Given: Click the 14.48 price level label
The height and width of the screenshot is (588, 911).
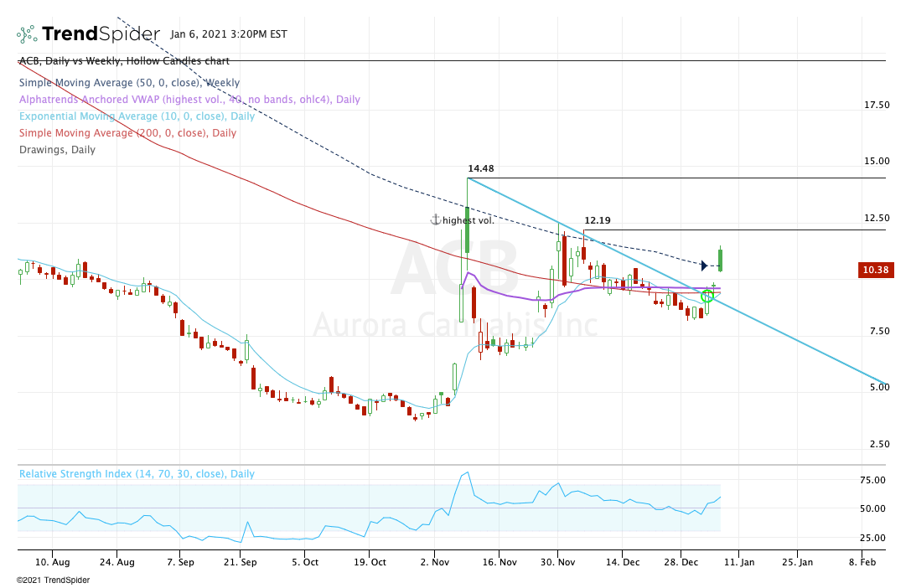Looking at the screenshot, I should [480, 168].
